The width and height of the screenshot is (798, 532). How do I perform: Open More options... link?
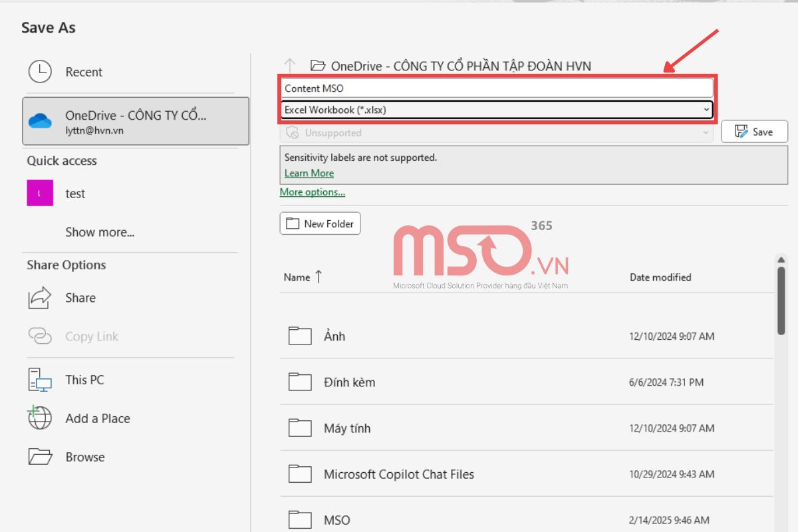313,192
